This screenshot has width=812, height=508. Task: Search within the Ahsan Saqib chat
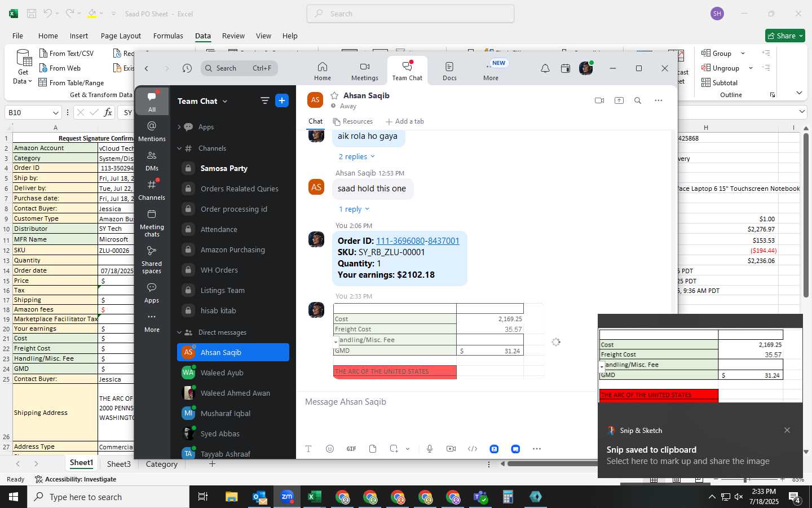click(638, 100)
